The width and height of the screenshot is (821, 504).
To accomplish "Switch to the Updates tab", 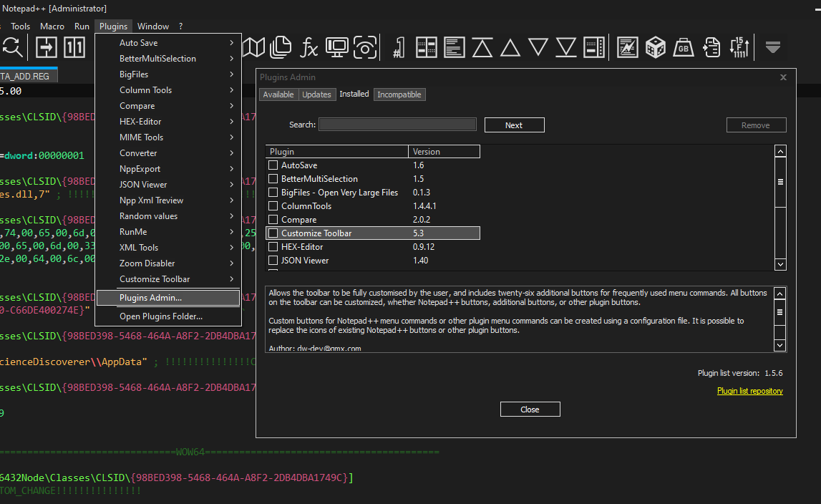I will [317, 94].
